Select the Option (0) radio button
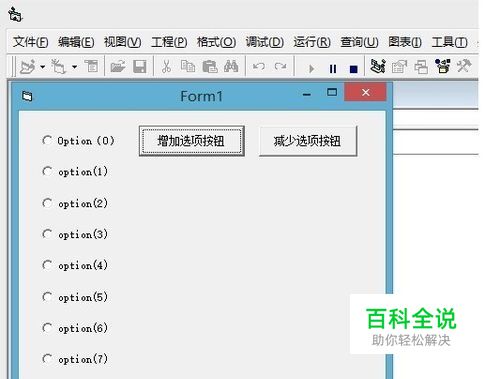The height and width of the screenshot is (379, 500). coord(47,140)
